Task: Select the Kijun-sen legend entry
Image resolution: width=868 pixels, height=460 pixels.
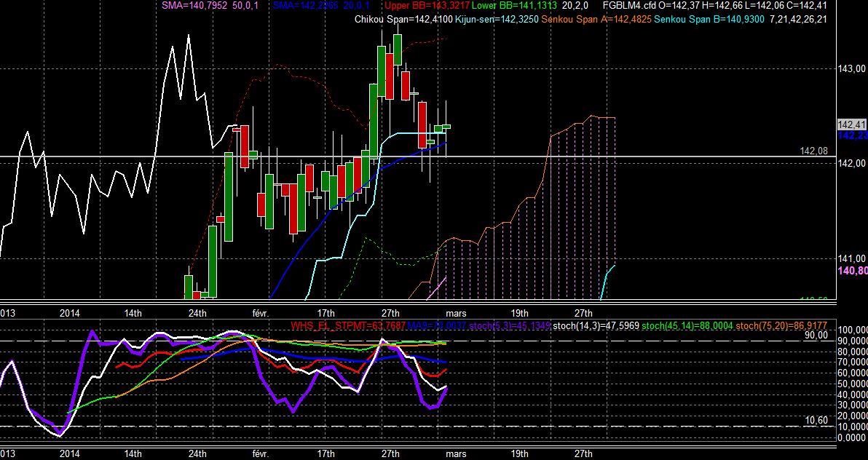Action: [496, 20]
